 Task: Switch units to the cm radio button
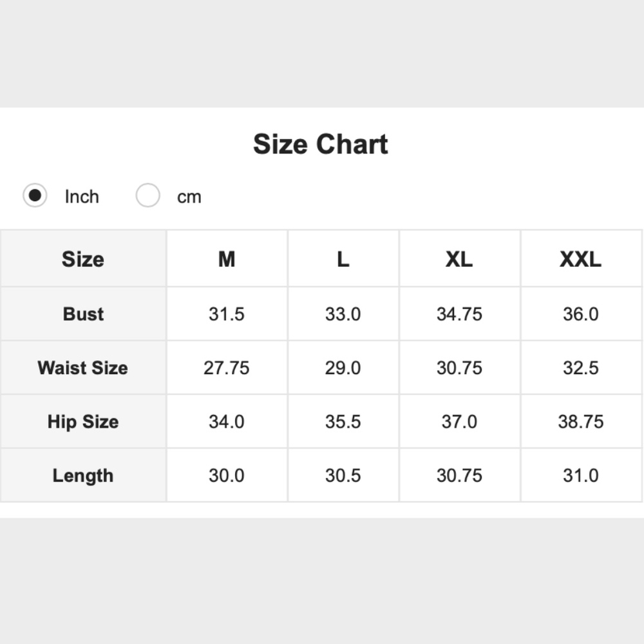148,195
